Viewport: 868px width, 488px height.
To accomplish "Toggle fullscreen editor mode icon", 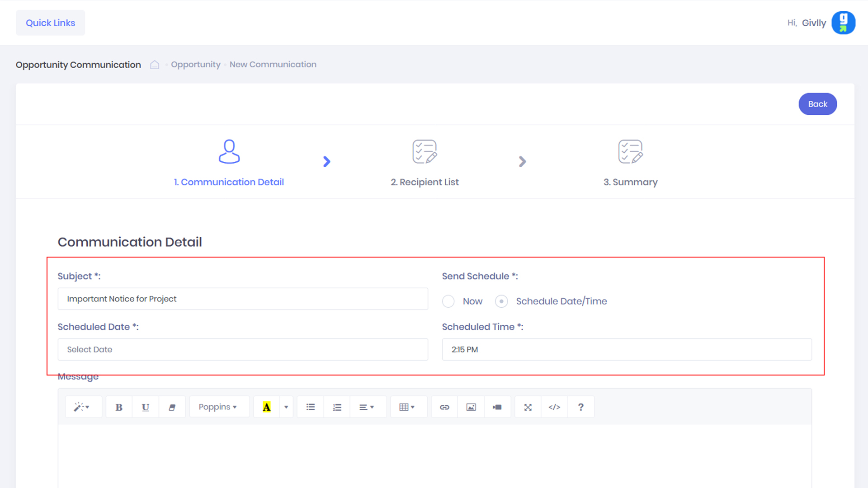I will tap(528, 407).
